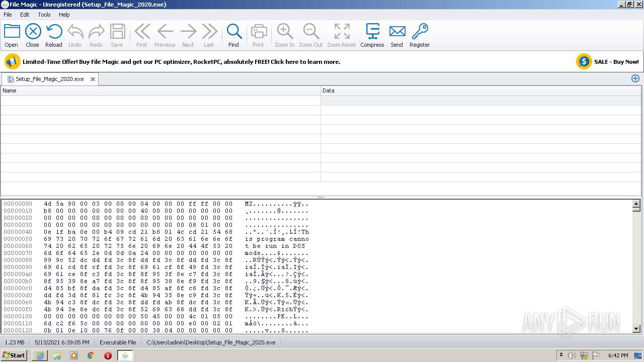This screenshot has height=362, width=644.
Task: Click the Zoom Out icon
Action: (311, 32)
